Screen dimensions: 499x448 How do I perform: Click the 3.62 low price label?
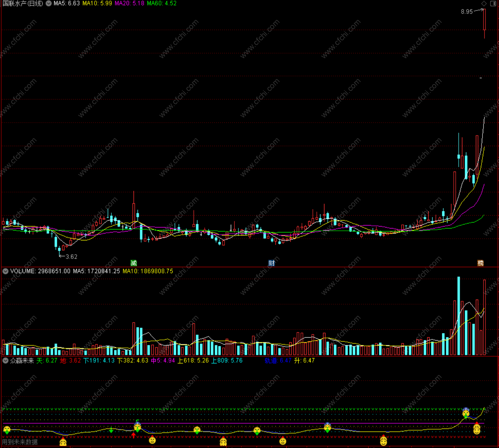click(71, 257)
